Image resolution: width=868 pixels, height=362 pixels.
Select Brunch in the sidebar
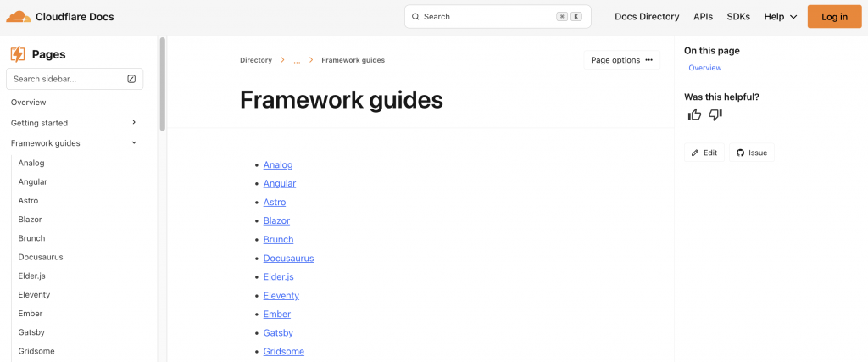31,238
